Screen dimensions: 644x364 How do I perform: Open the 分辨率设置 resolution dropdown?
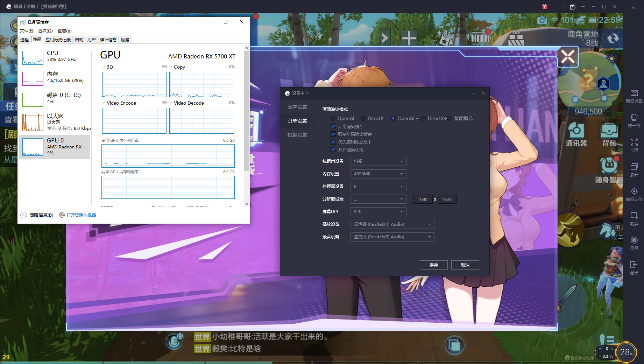point(378,199)
